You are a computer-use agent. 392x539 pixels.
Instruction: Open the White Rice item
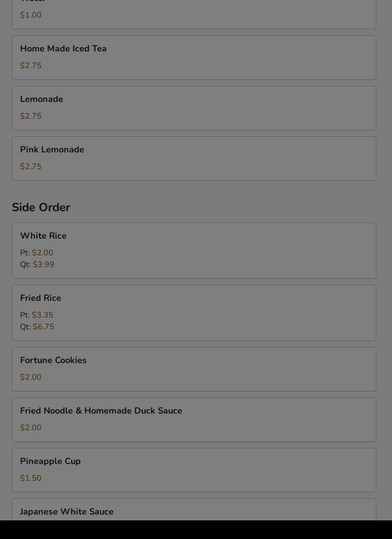point(43,236)
